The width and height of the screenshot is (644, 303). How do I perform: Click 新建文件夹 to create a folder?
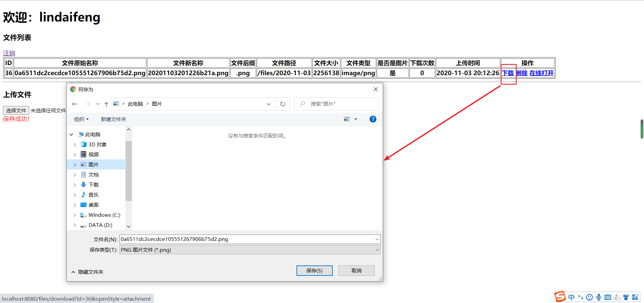[113, 119]
